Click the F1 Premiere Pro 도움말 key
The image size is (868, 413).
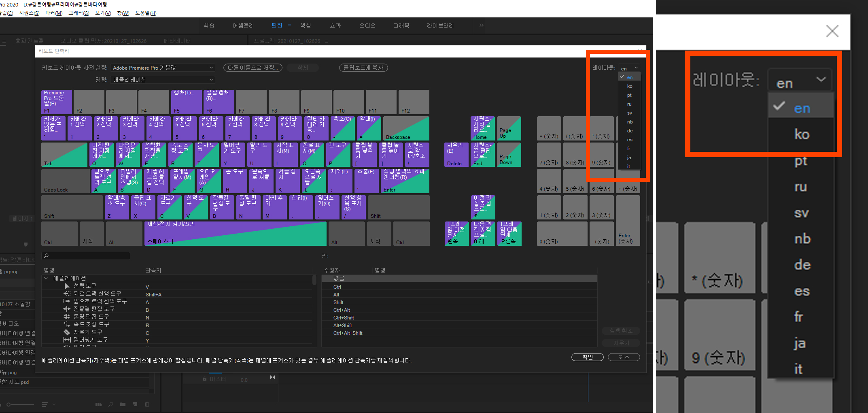tap(57, 102)
